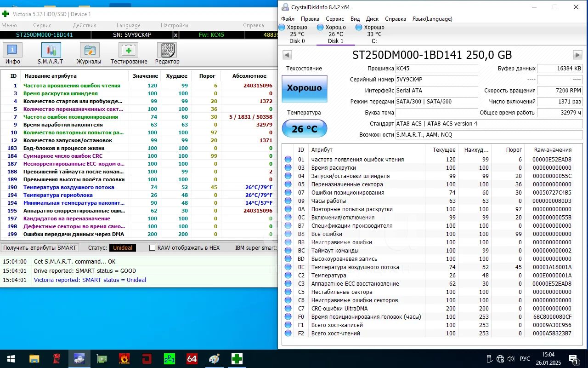Switch to CrystalDiskInfo taskbar icon
Image resolution: width=588 pixels, height=368 pixels.
(79, 359)
